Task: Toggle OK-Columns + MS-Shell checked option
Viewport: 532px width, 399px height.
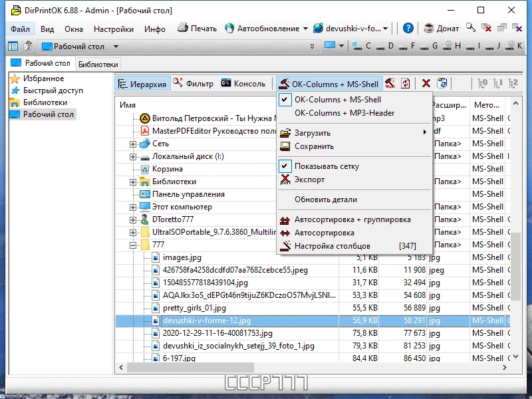Action: click(x=354, y=100)
